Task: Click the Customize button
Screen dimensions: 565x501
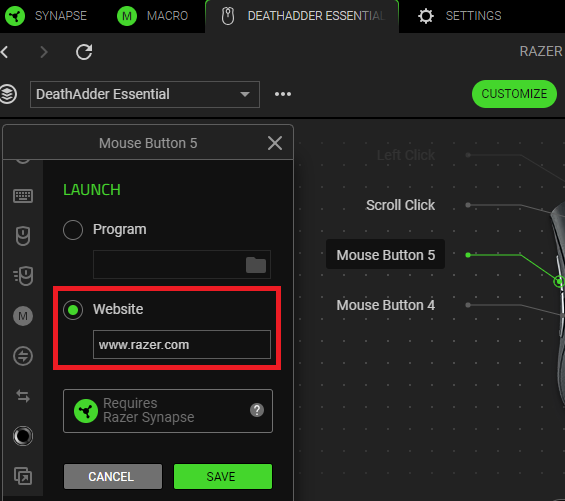Action: point(514,94)
